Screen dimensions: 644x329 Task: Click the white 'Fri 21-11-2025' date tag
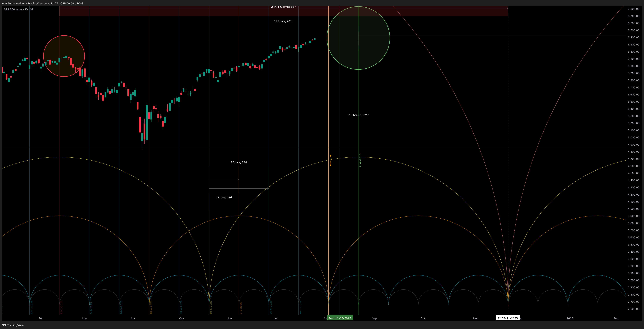[508, 318]
